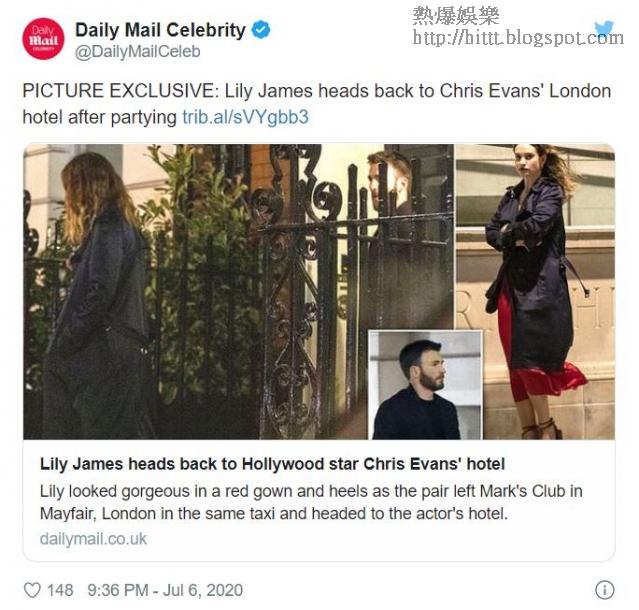Click the 148 likes count
This screenshot has width=639, height=610.
click(x=60, y=590)
